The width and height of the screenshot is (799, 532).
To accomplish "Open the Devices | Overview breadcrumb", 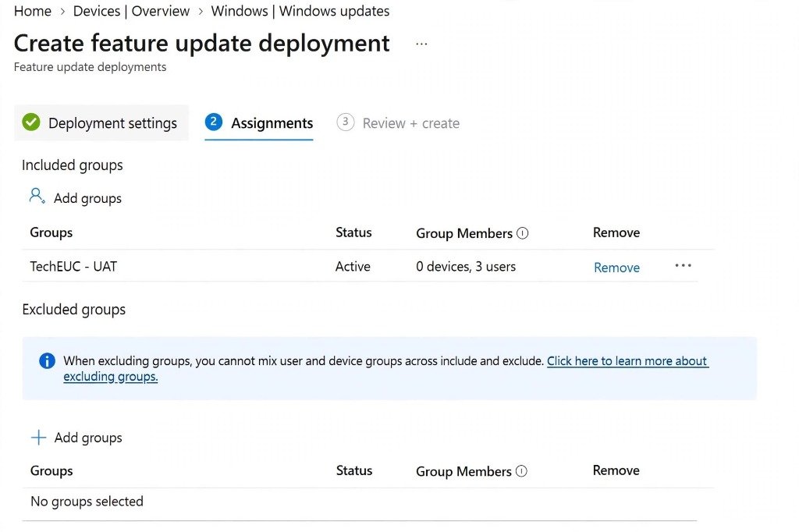I will (x=131, y=11).
